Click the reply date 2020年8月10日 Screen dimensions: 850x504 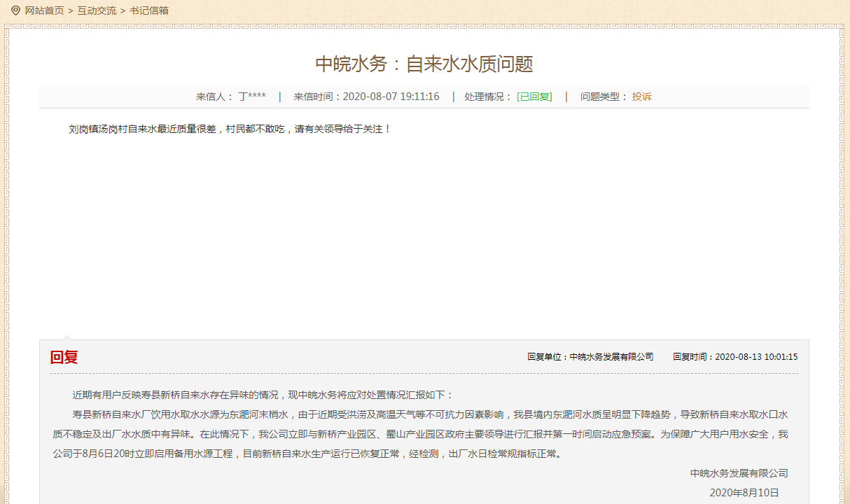tap(744, 493)
